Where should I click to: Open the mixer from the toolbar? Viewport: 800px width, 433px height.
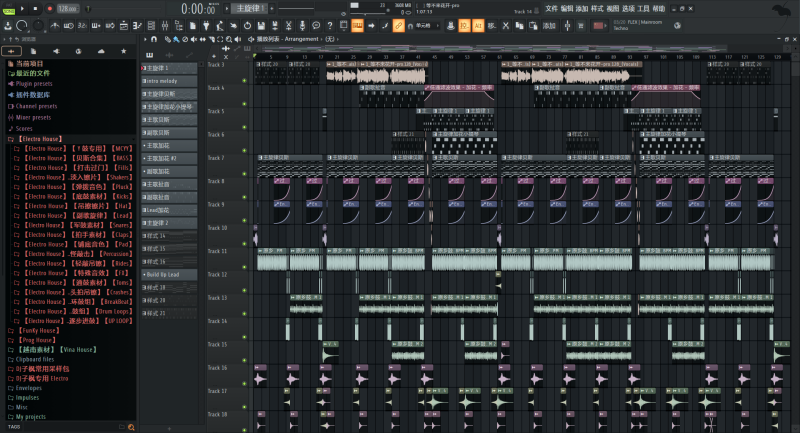pos(165,26)
